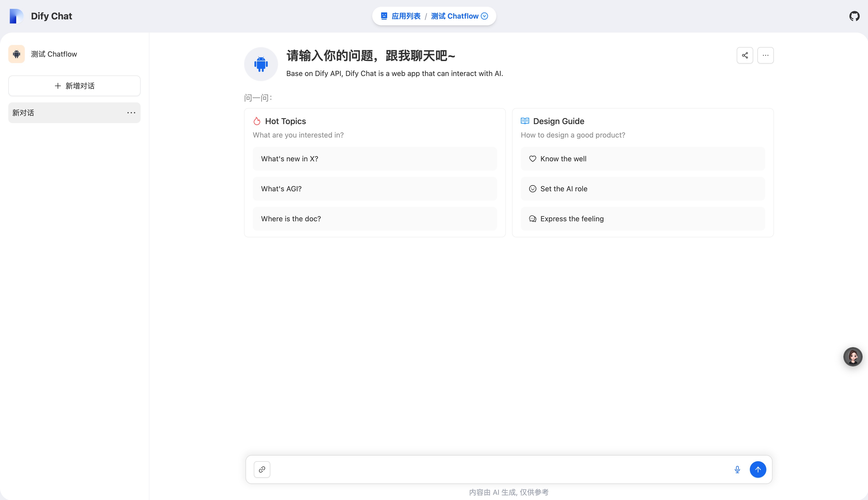
Task: Click the robot avatar beside the welcome title
Action: tap(260, 64)
